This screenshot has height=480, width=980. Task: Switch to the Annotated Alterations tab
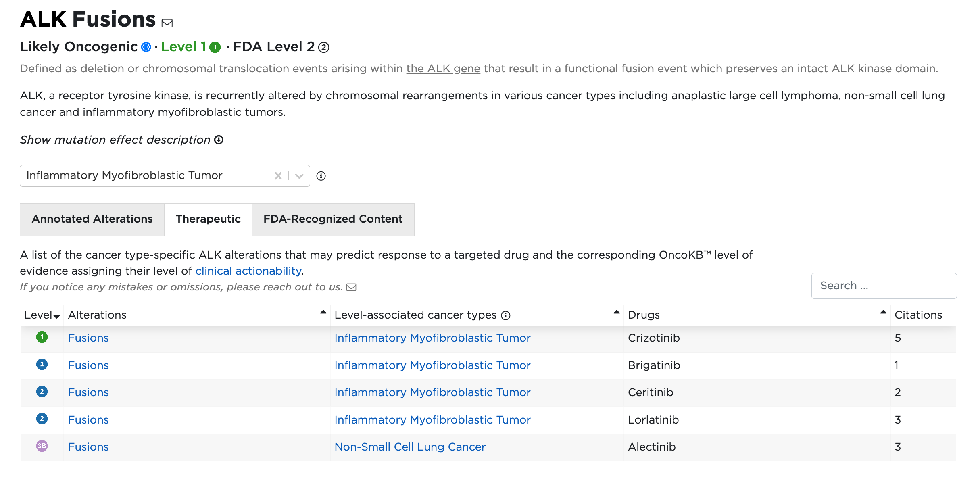(92, 219)
